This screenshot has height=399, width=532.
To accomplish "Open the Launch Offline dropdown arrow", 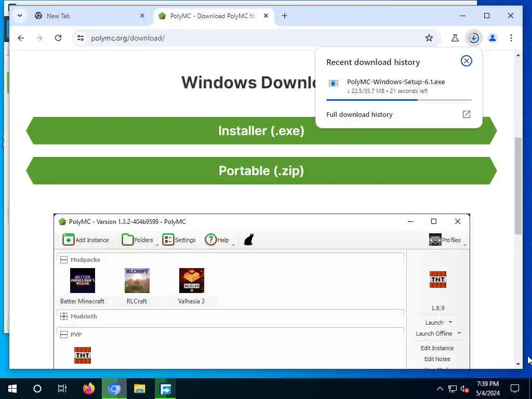I will [x=459, y=333].
